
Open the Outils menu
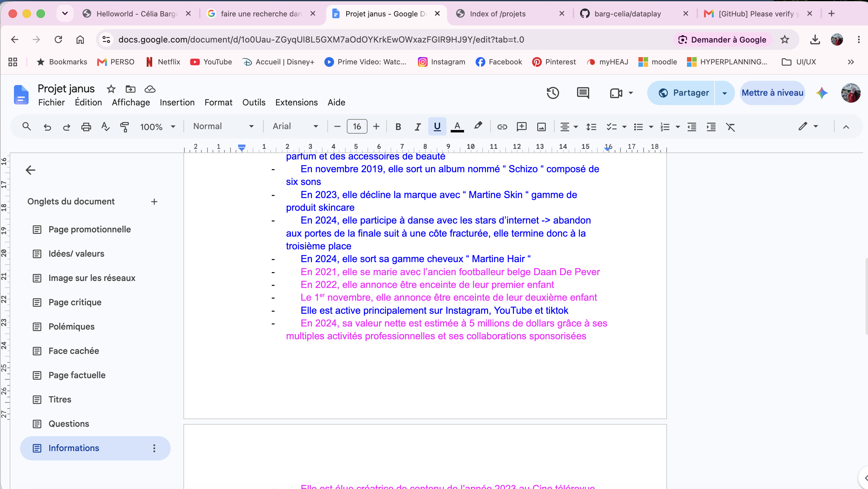point(254,102)
